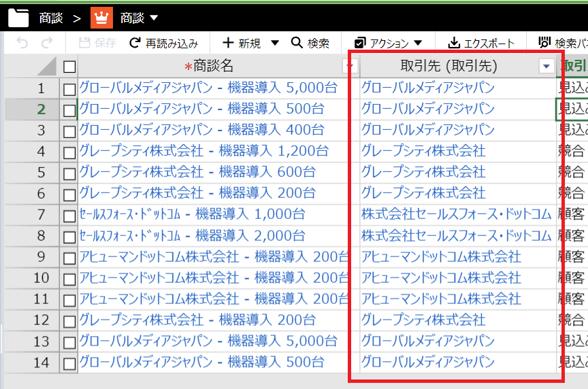This screenshot has height=389, width=588.
Task: Click the 保存 save button
Action: 97,43
